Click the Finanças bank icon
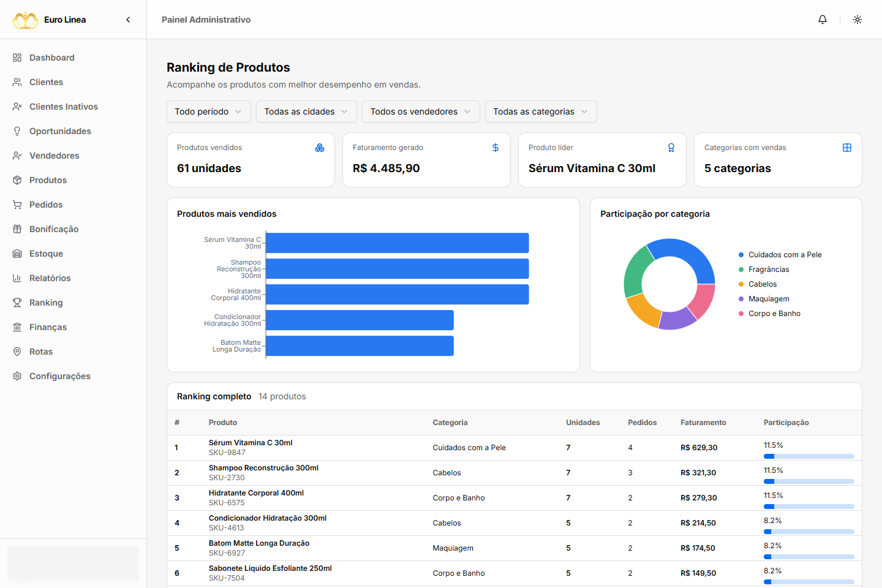This screenshot has width=882, height=588. [x=17, y=327]
